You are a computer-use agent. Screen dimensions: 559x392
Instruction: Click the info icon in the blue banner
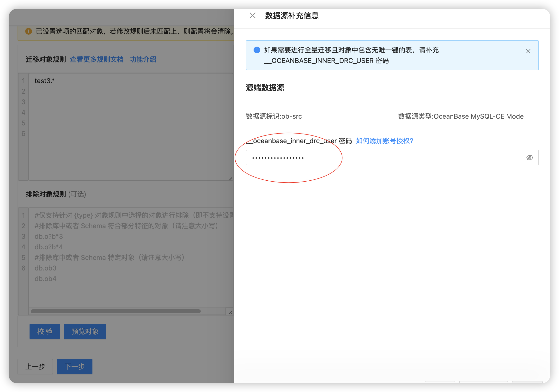(x=256, y=50)
